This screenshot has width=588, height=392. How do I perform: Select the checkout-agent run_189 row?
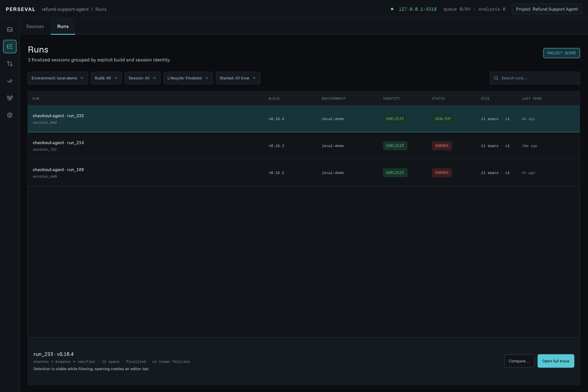304,173
